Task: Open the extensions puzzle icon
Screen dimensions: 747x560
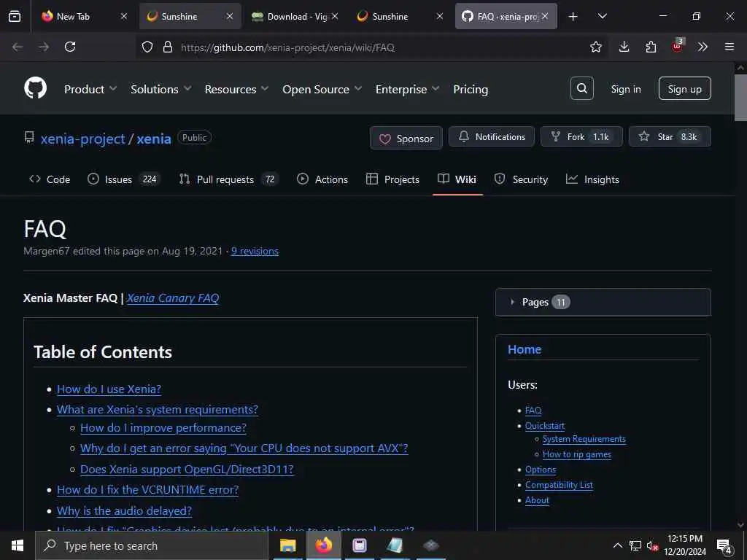Action: (x=651, y=47)
